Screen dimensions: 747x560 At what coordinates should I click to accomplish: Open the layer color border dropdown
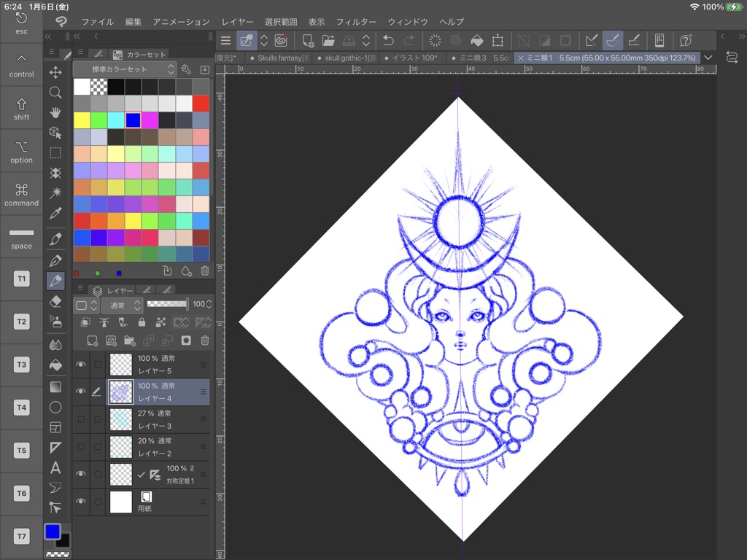[87, 306]
